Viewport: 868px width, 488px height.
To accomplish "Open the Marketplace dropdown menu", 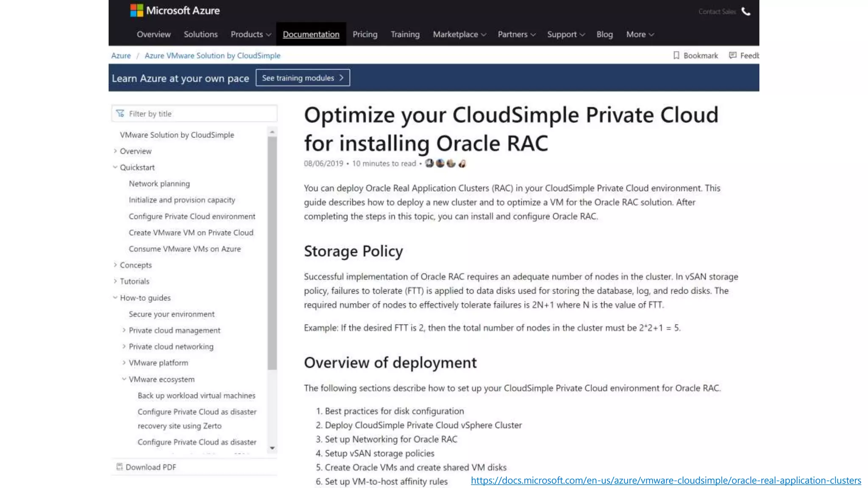I will pyautogui.click(x=459, y=34).
